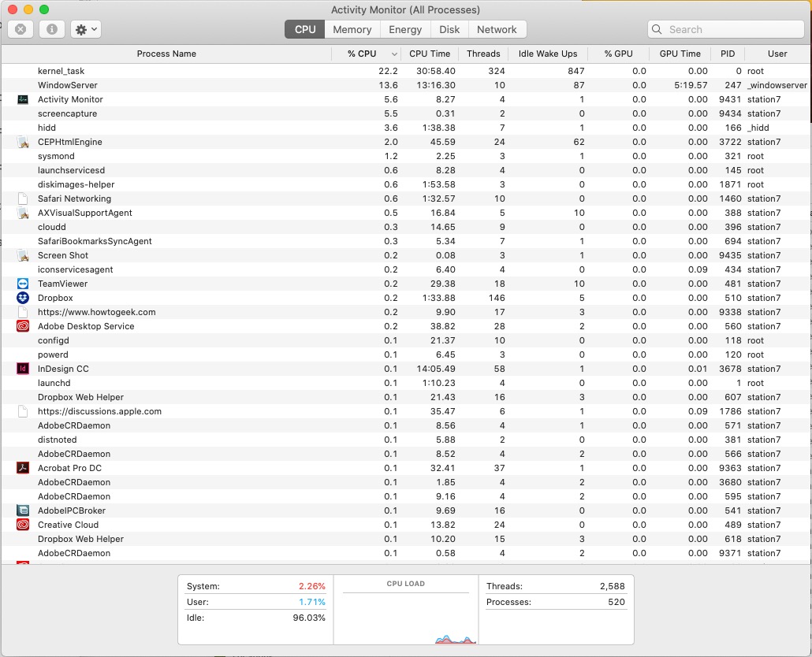Toggle sort arrow on % CPU column
The image size is (812, 657).
pos(395,54)
